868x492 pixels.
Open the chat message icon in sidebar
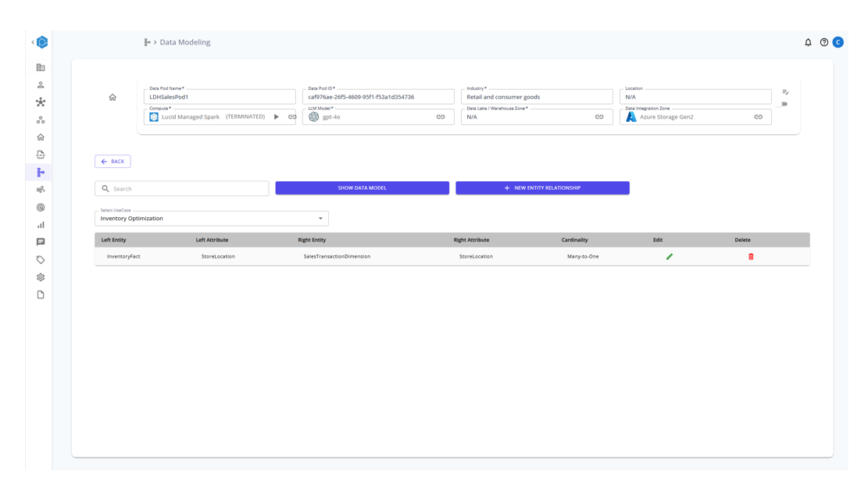(x=41, y=242)
